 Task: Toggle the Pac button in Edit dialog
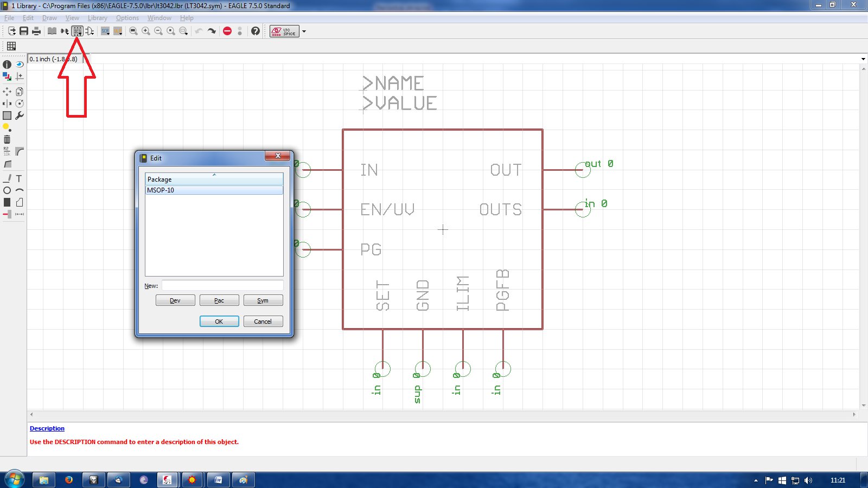pos(219,300)
